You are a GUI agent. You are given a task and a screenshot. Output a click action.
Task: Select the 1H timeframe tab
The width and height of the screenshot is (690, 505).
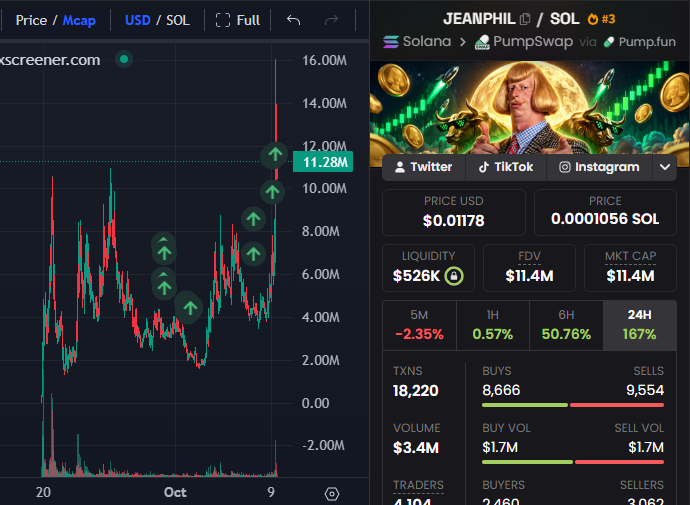pos(493,326)
